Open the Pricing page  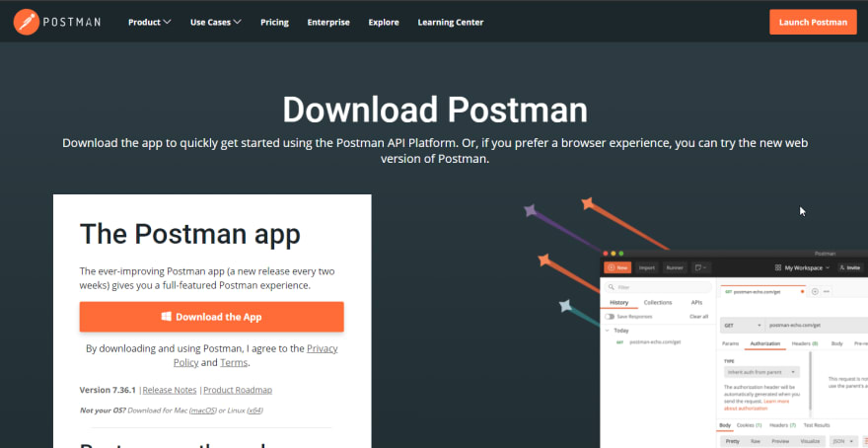274,22
